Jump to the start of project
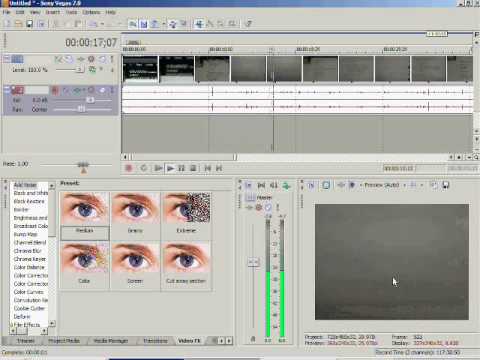The height and width of the screenshot is (360, 480). 207,168
